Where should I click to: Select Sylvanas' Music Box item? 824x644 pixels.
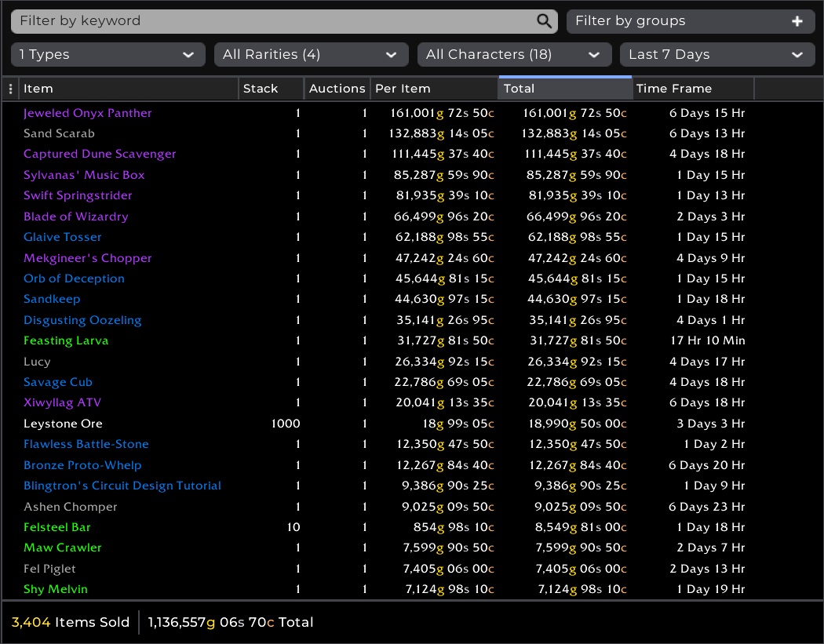tap(84, 175)
